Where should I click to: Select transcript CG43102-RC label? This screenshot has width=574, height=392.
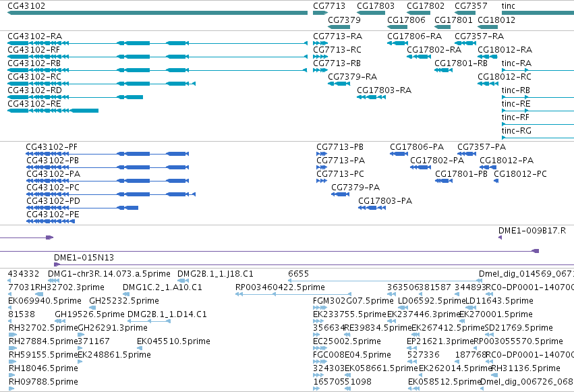click(34, 77)
